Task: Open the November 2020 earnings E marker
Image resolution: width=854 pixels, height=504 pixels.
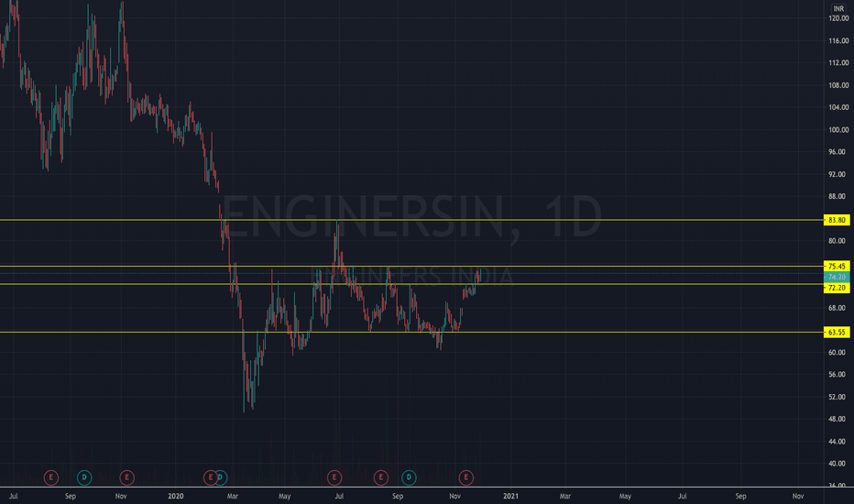Action: [x=465, y=477]
